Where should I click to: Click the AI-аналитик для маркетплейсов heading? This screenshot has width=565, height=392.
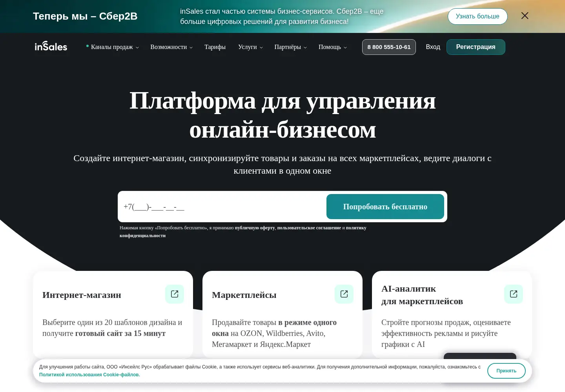point(422,295)
